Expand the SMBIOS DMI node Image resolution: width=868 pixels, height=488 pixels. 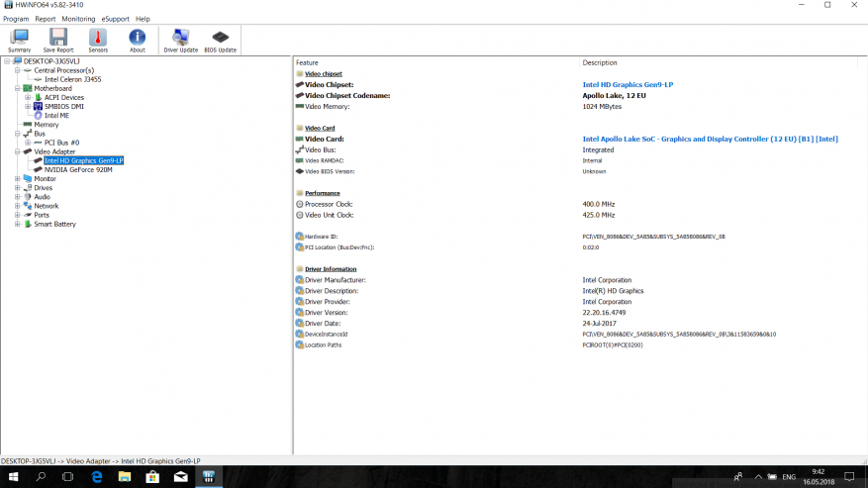(x=28, y=106)
